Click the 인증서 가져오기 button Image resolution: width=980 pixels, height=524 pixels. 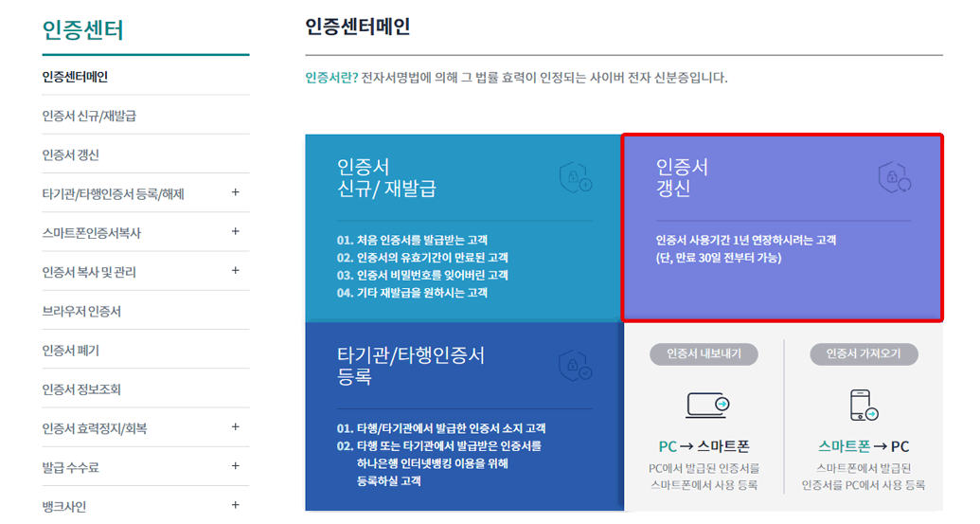864,354
